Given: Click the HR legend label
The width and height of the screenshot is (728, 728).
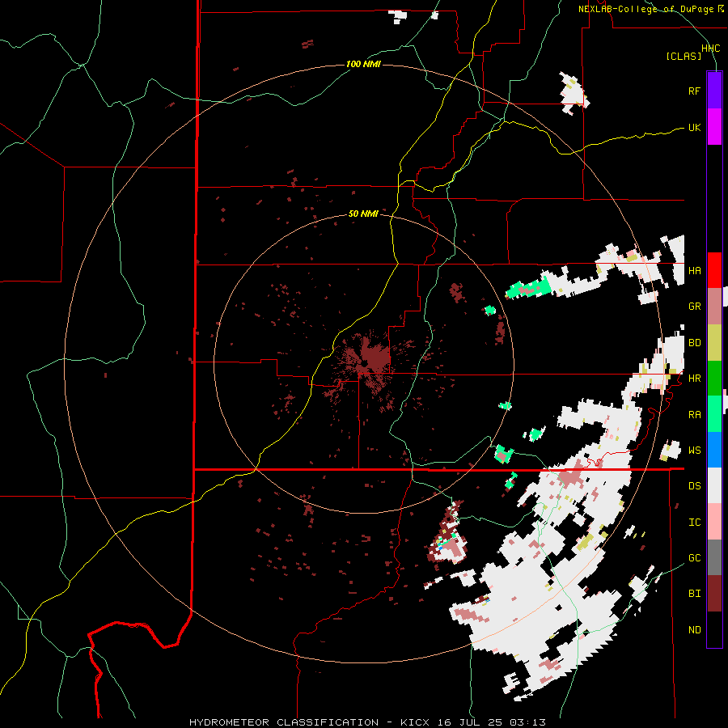Looking at the screenshot, I should pos(694,379).
